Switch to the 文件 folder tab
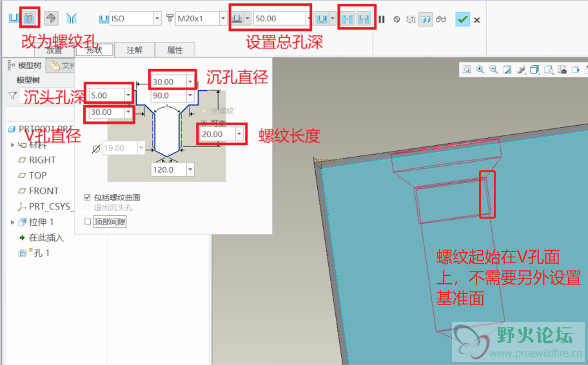The image size is (588, 365). coord(61,66)
